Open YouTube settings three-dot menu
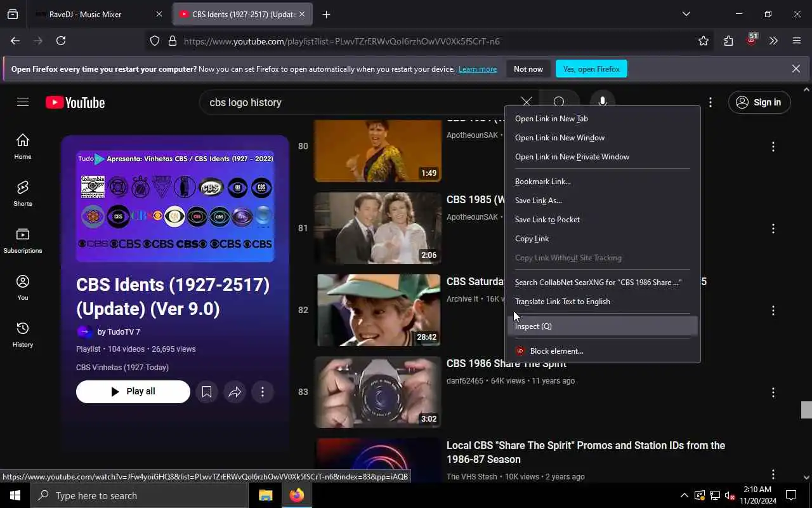This screenshot has width=812, height=508. tap(710, 102)
